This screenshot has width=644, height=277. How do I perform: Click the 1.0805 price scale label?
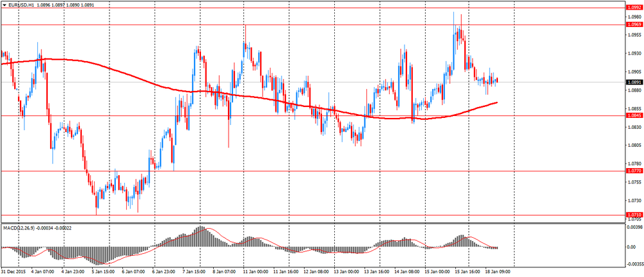[634, 146]
